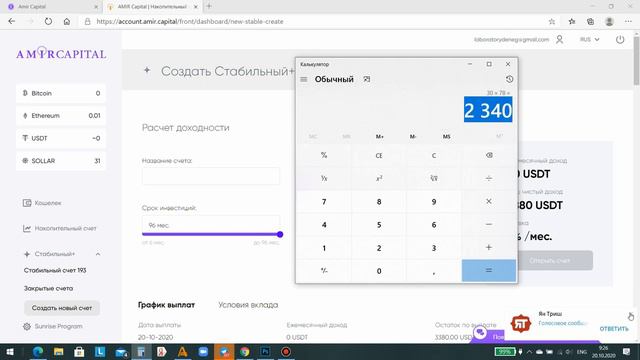Viewport: 640px width, 360px height.
Task: Open the Windows Start menu
Action: 9,351
